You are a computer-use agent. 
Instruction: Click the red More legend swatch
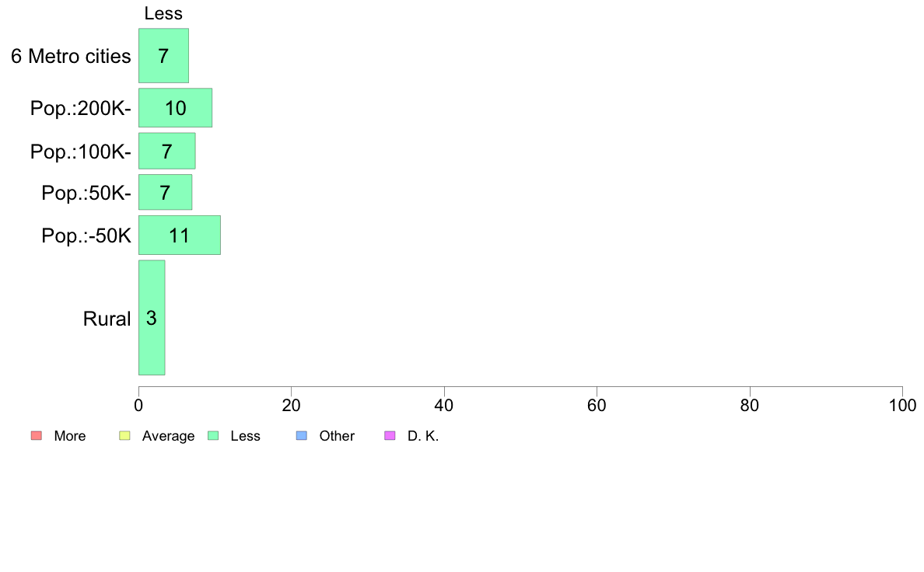point(37,436)
